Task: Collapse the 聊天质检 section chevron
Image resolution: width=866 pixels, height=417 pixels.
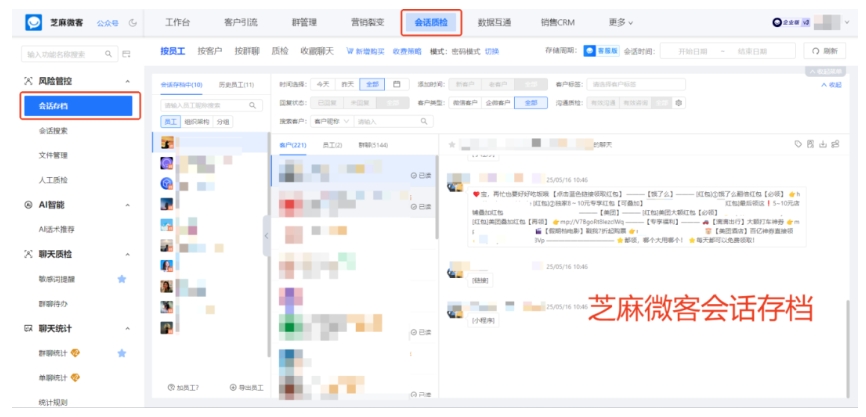Action: pos(128,255)
